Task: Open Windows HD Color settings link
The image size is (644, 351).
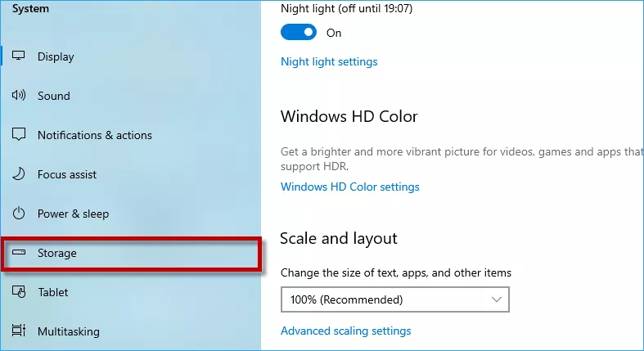Action: coord(350,187)
